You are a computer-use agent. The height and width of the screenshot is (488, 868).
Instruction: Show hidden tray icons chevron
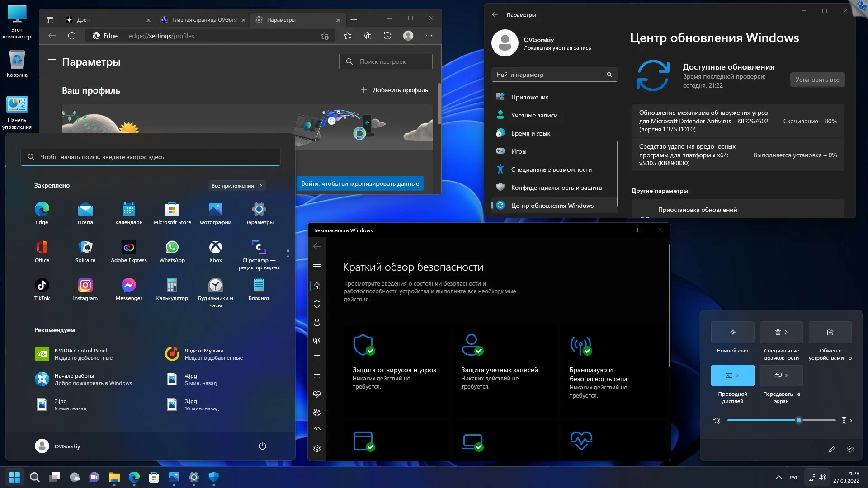(778, 477)
